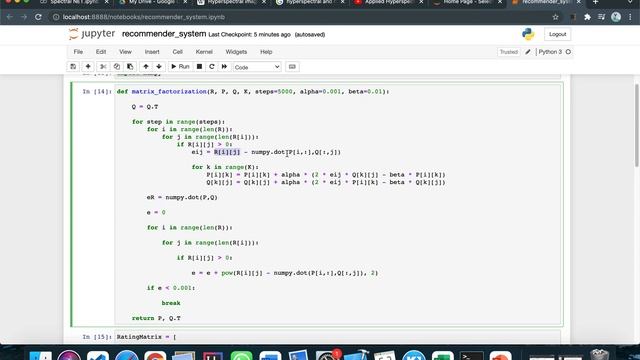Open the Chrome profile avatar

pyautogui.click(x=616, y=17)
